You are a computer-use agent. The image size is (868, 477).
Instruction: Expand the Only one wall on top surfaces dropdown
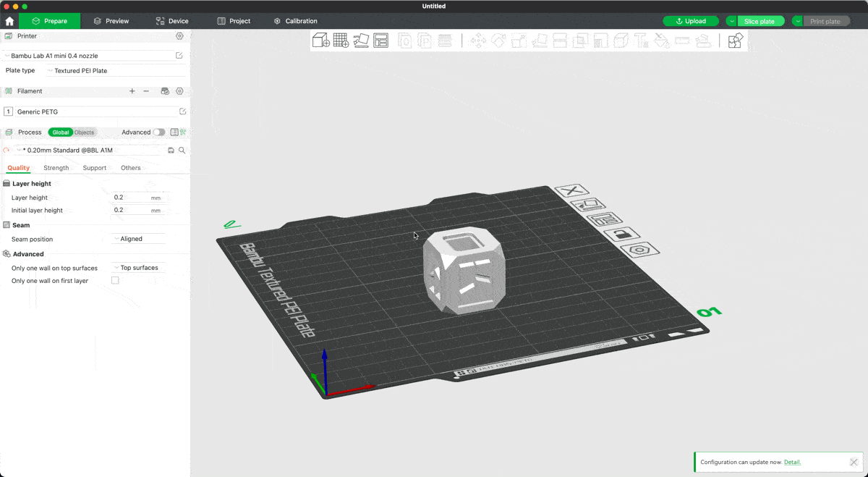tap(138, 268)
